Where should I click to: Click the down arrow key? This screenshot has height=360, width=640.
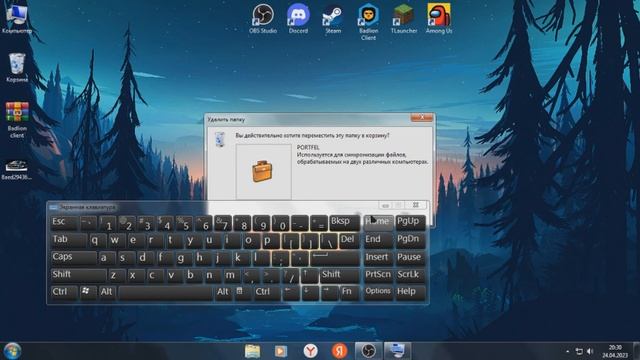310,293
